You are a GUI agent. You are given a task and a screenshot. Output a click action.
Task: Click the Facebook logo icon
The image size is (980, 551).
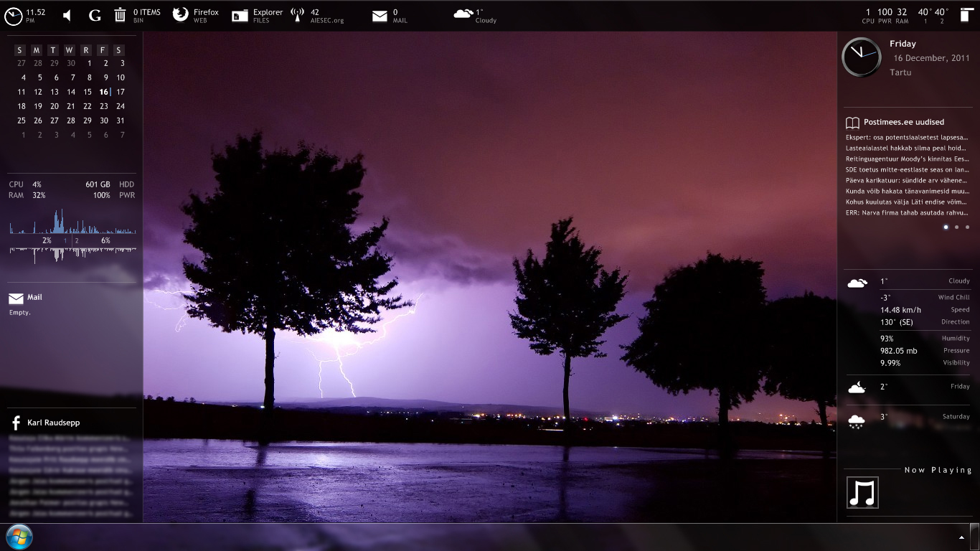click(x=16, y=423)
